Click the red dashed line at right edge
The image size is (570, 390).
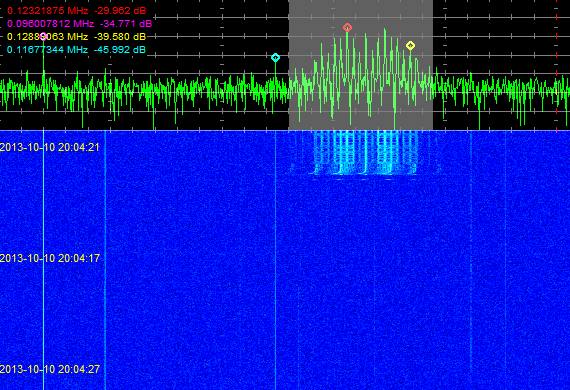click(557, 65)
